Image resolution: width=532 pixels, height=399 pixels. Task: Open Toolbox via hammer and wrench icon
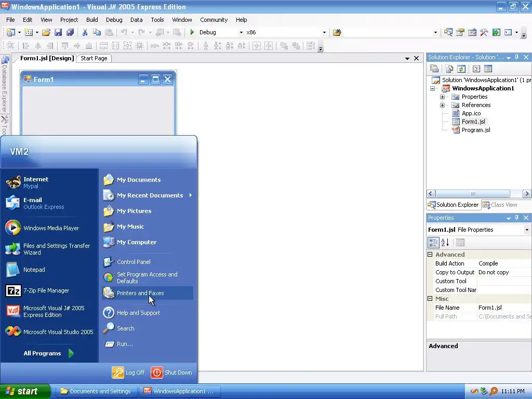[x=484, y=32]
